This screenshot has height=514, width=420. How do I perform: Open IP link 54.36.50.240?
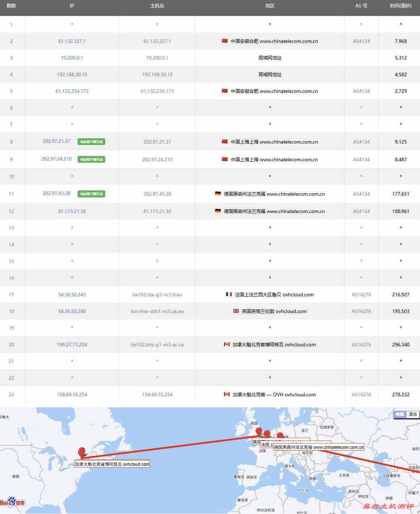(72, 311)
